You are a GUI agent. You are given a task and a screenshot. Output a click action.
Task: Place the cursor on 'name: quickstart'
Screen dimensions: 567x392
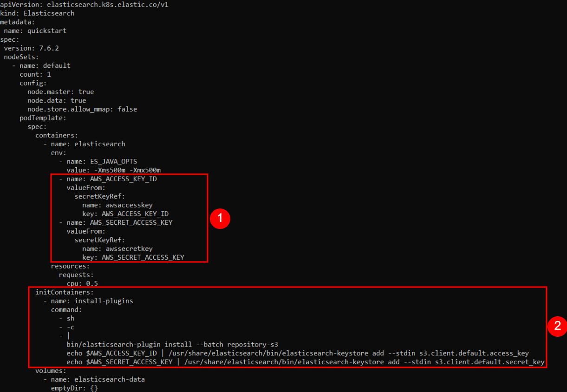(35, 31)
